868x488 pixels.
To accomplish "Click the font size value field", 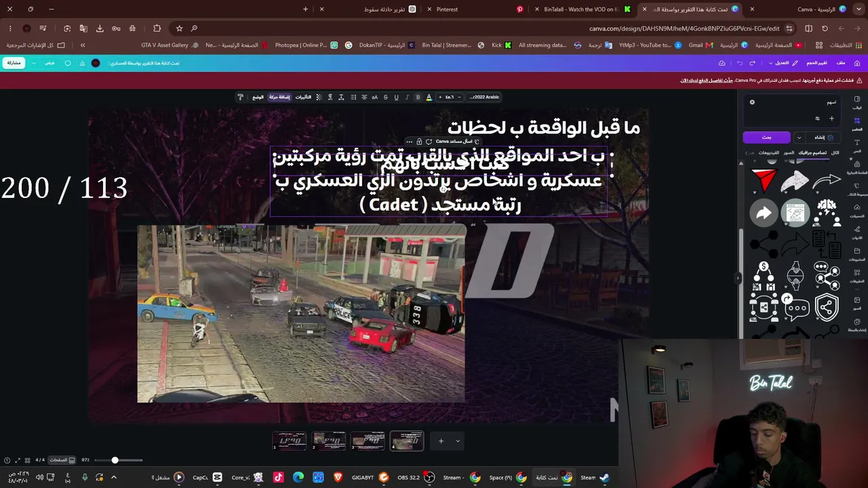I will [450, 97].
